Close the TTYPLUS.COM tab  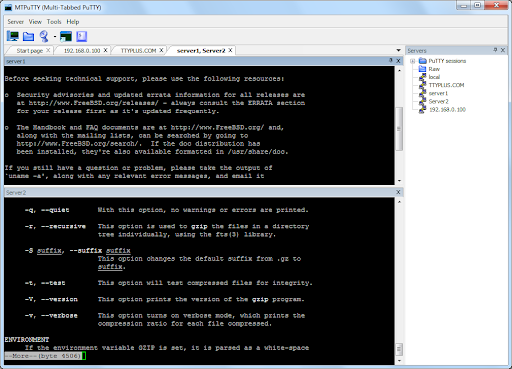click(x=161, y=50)
